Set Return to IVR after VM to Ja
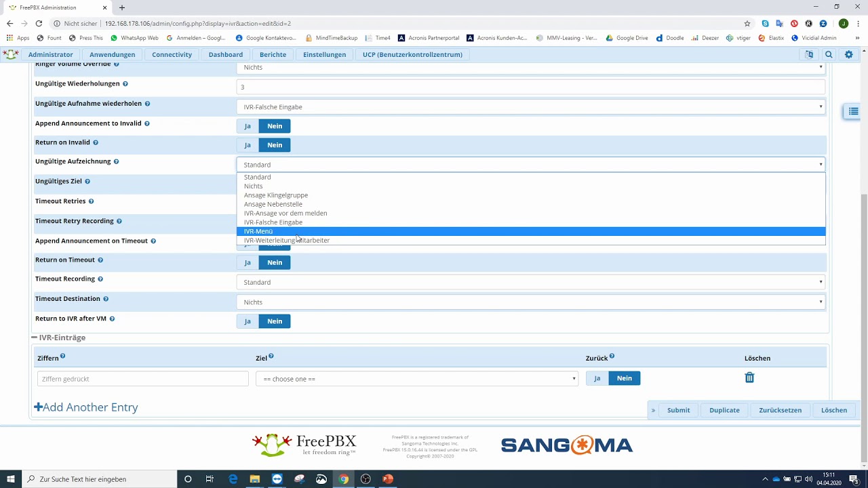The width and height of the screenshot is (868, 488). pyautogui.click(x=248, y=321)
